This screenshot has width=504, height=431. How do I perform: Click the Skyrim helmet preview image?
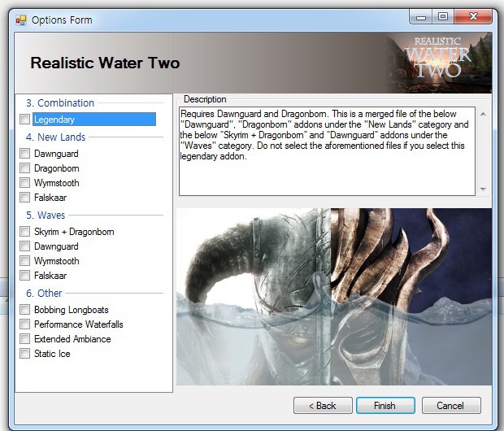pyautogui.click(x=334, y=296)
